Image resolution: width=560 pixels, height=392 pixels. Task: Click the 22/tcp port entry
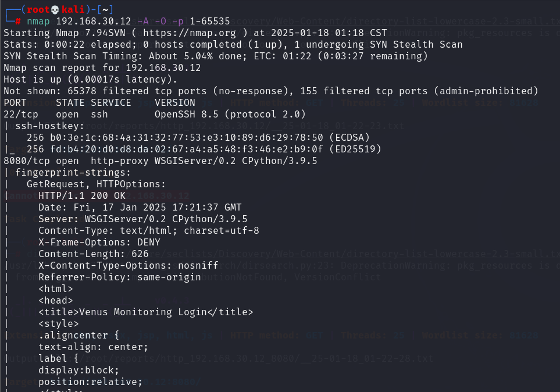20,114
